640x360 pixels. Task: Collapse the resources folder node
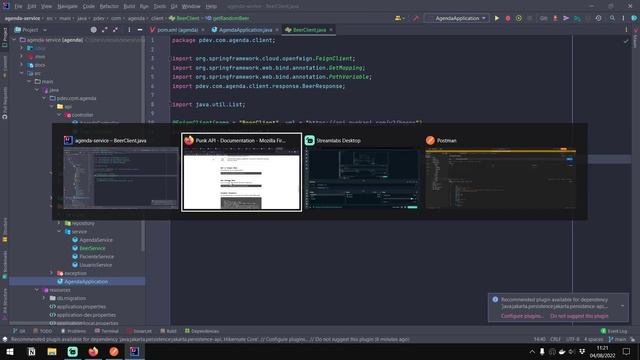click(37, 290)
